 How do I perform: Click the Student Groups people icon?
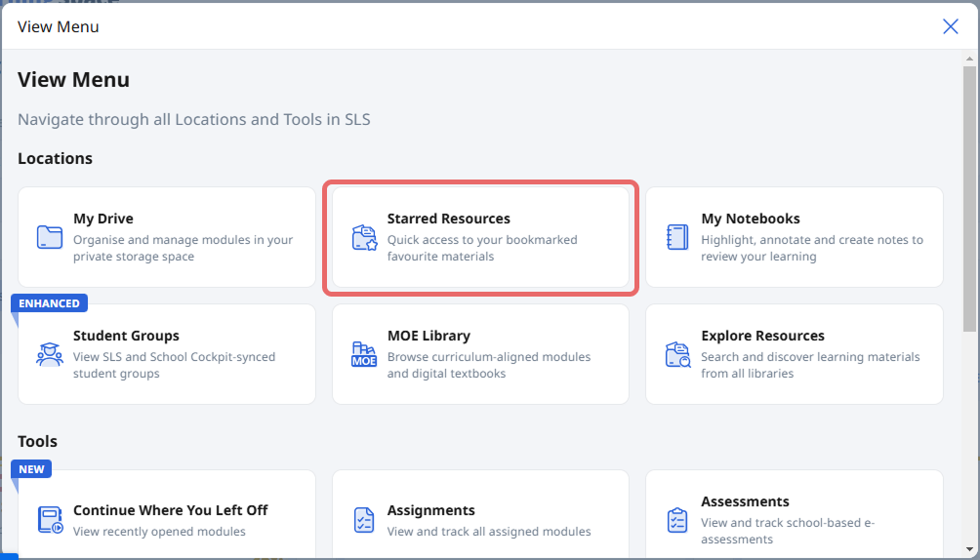(50, 354)
